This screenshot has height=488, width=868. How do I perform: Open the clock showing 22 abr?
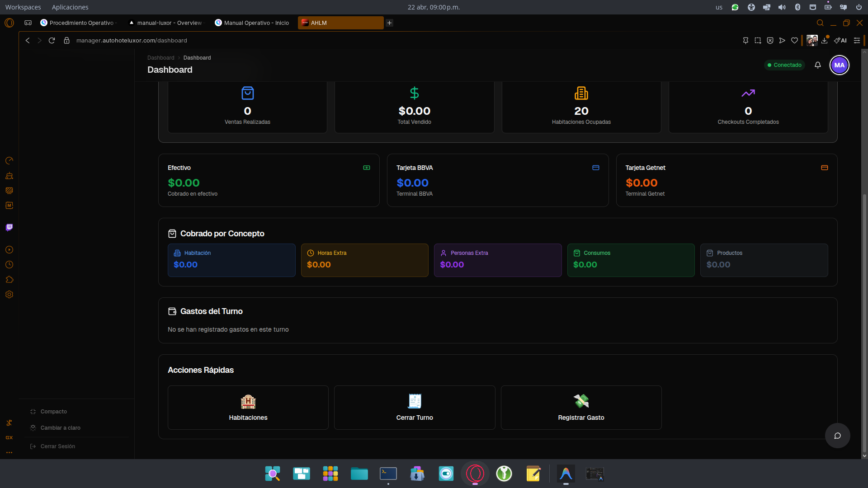tap(434, 7)
